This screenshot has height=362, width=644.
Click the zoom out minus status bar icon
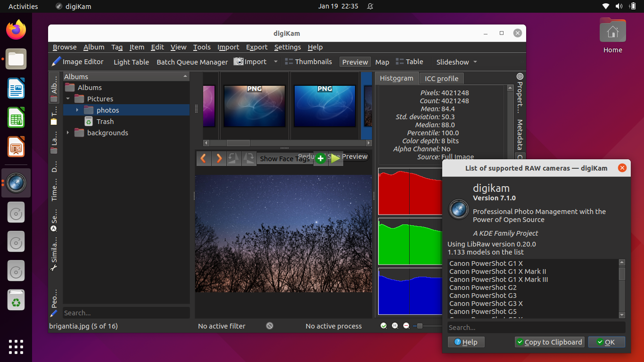point(406,326)
